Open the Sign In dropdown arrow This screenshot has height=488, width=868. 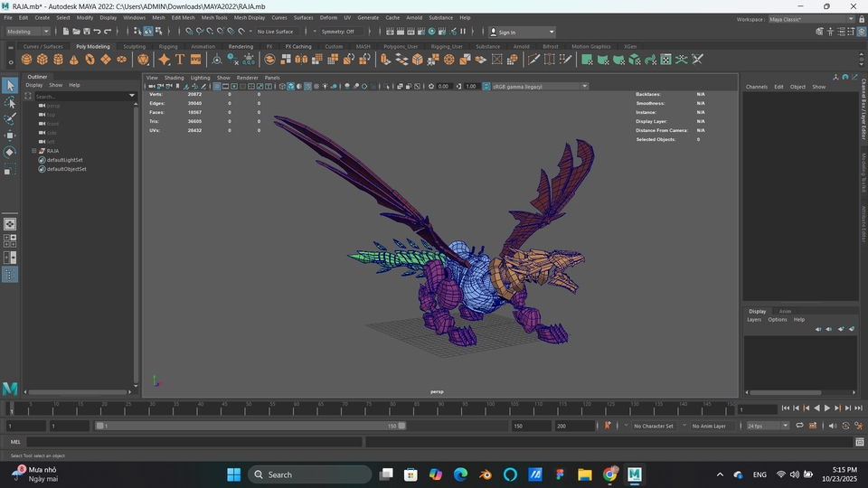pos(552,33)
